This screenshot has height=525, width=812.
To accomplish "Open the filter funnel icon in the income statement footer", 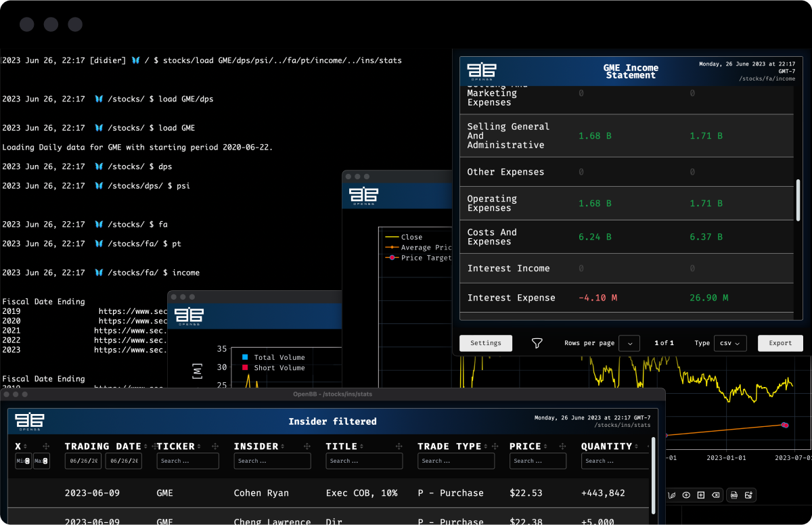I will [537, 343].
